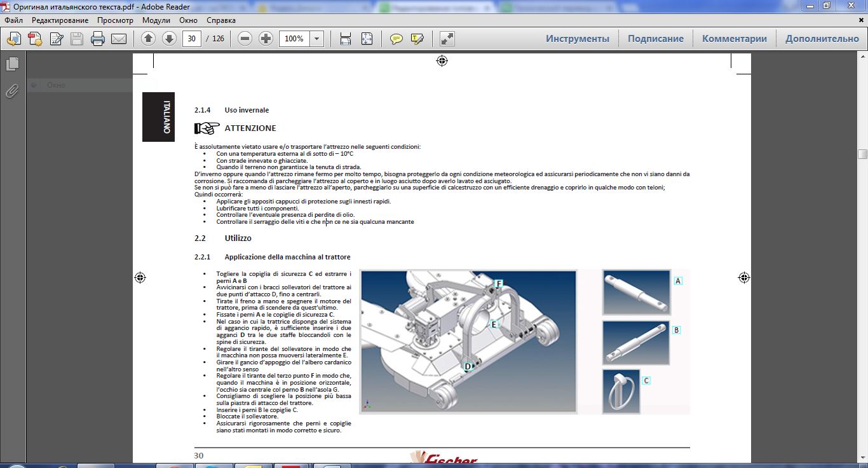Screen dimensions: 868x468
Task: Click the email envelope icon
Action: point(119,39)
